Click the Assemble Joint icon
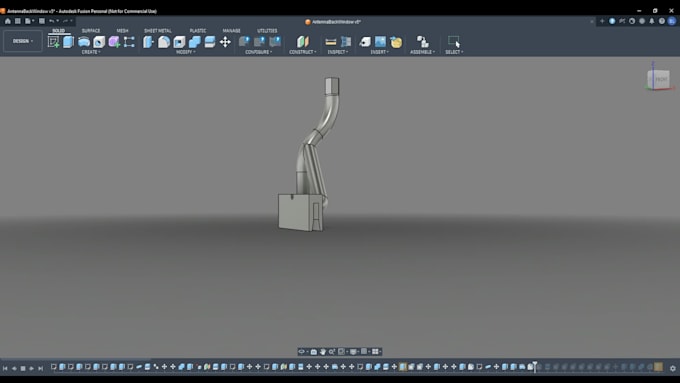 pos(422,42)
